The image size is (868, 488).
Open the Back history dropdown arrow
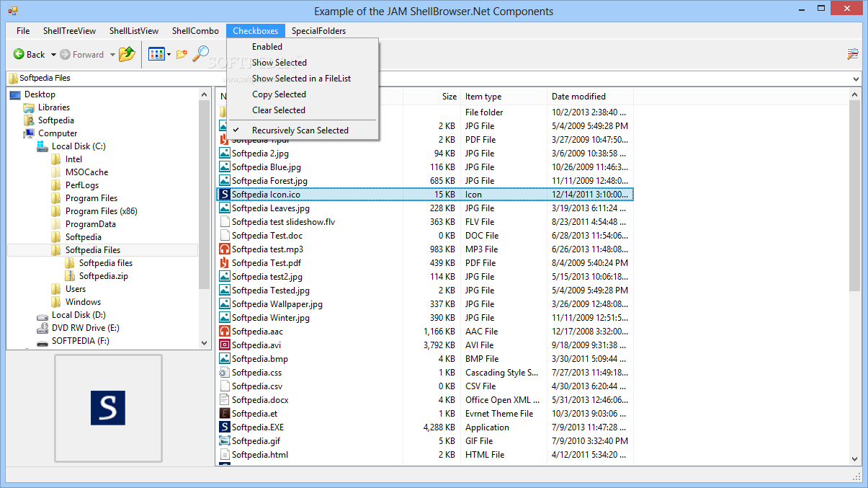click(53, 55)
